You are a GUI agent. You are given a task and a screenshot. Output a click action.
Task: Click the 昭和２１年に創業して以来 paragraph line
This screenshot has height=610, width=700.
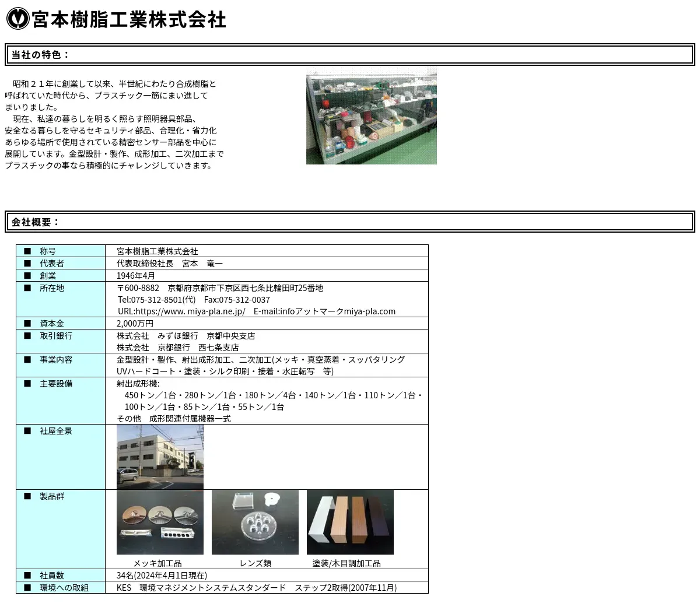114,84
